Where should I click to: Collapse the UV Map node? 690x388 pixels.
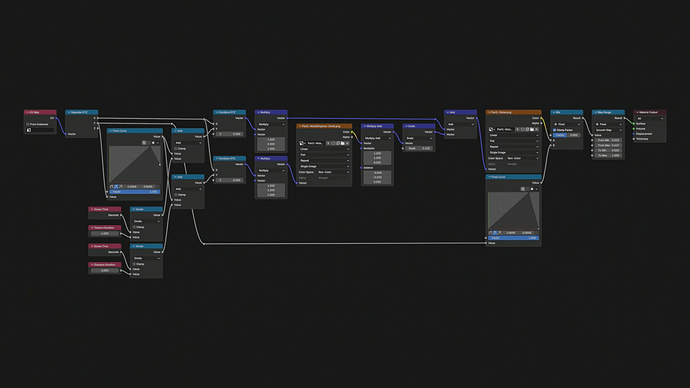(27, 113)
